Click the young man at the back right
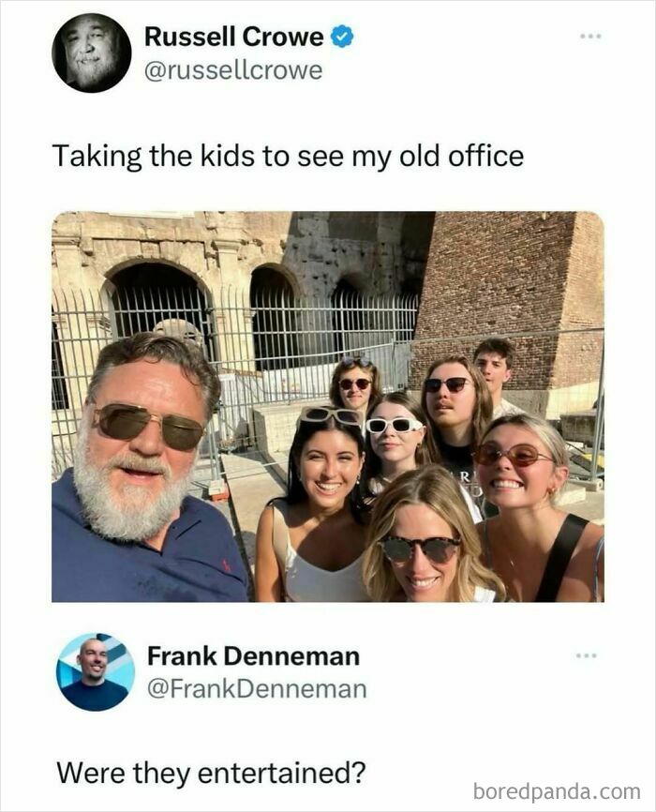 point(496,368)
